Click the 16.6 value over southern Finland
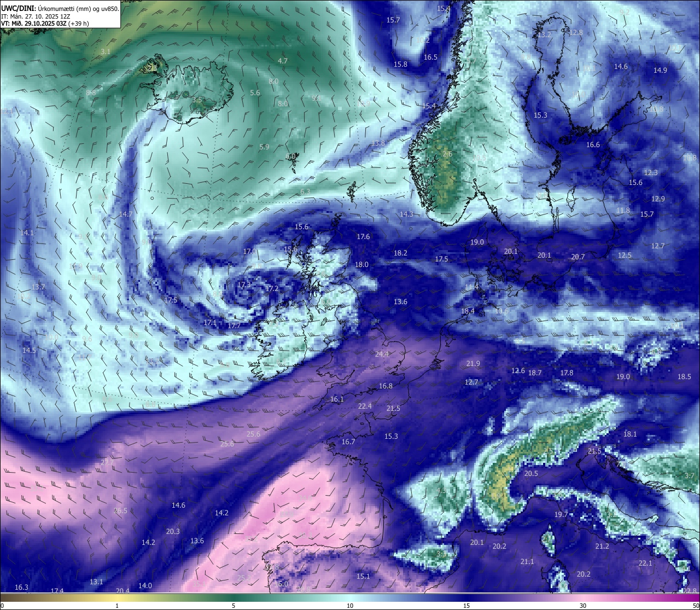 coord(593,144)
